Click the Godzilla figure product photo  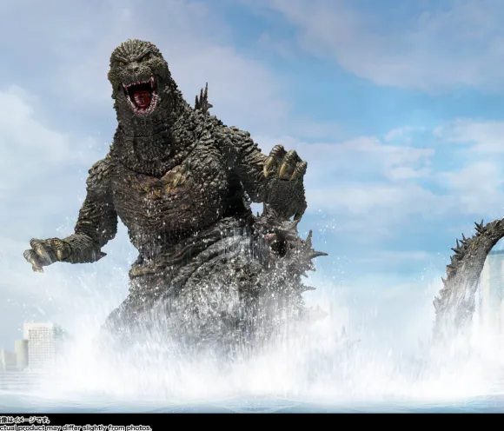tap(252, 206)
